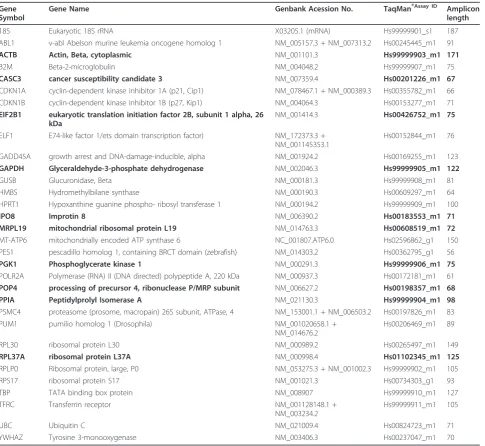The width and height of the screenshot is (485, 446).
Task: Click the 'Glucuronidase, Beta' gene name
Action: [80, 181]
